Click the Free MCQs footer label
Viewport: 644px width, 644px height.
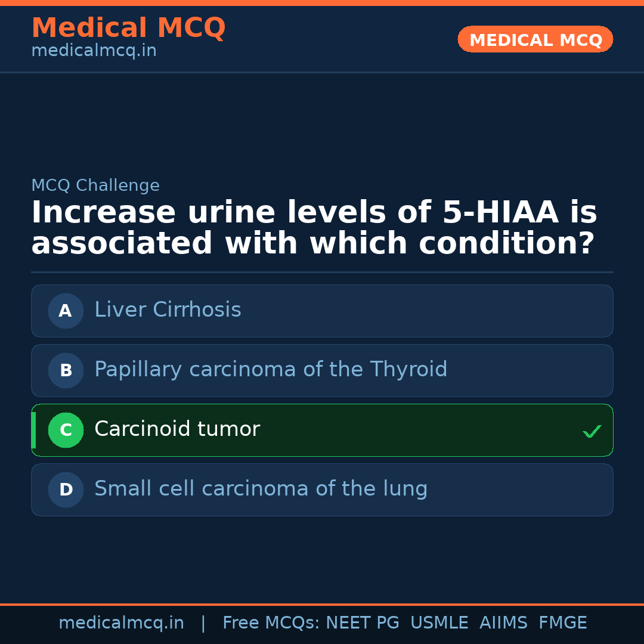(x=271, y=623)
